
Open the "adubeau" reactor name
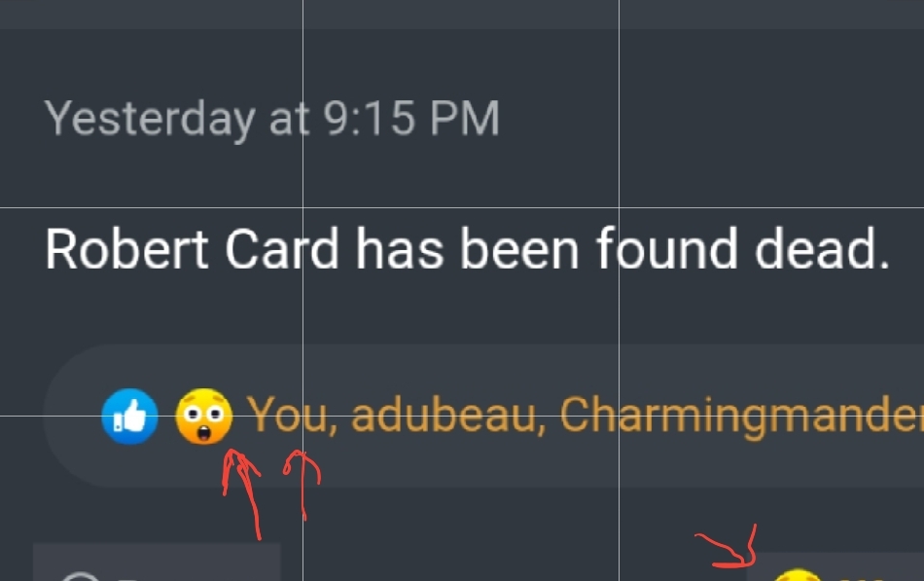click(x=444, y=416)
